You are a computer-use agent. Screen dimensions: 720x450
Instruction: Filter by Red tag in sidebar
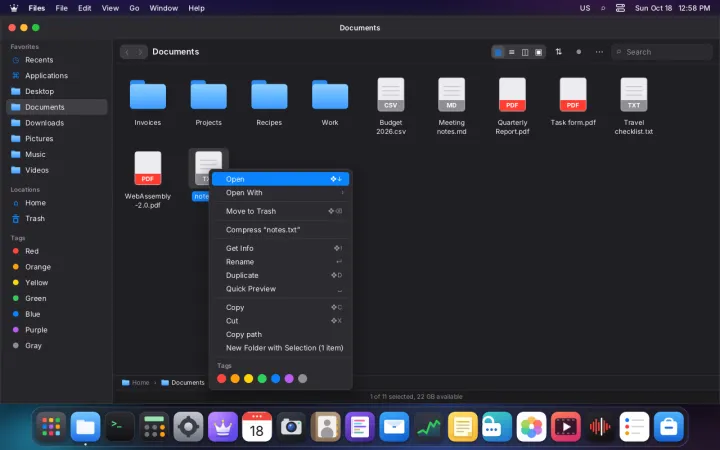point(57,251)
